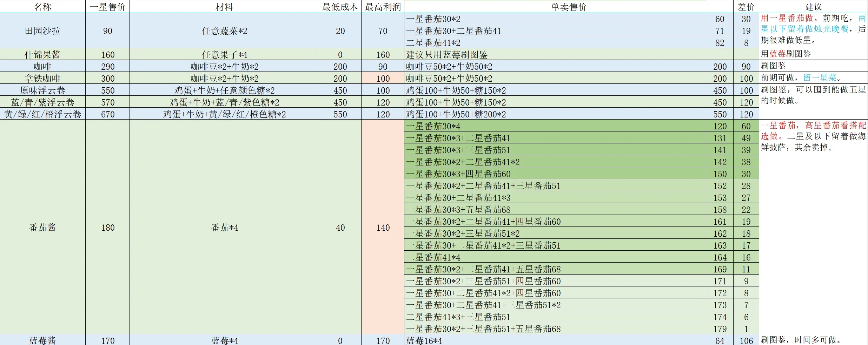This screenshot has width=868, height=345.
Task: Select the 一星番茄30*3+二星番茄41 cell
Action: point(555,138)
